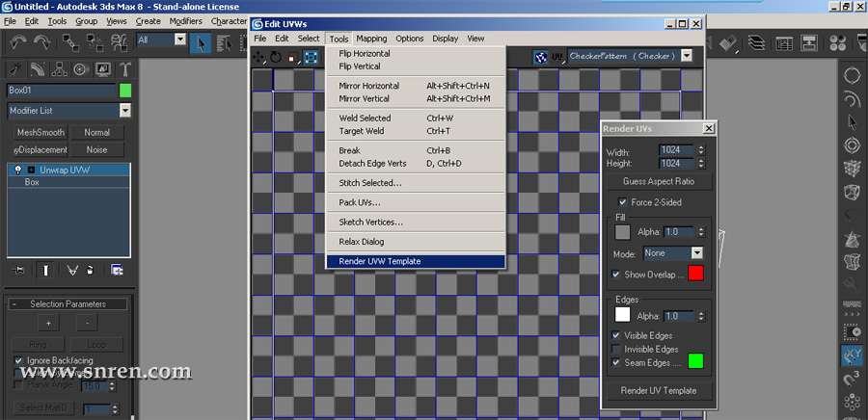Toggle Ignore Backfacing checkbox
The height and width of the screenshot is (420, 868).
click(x=19, y=360)
